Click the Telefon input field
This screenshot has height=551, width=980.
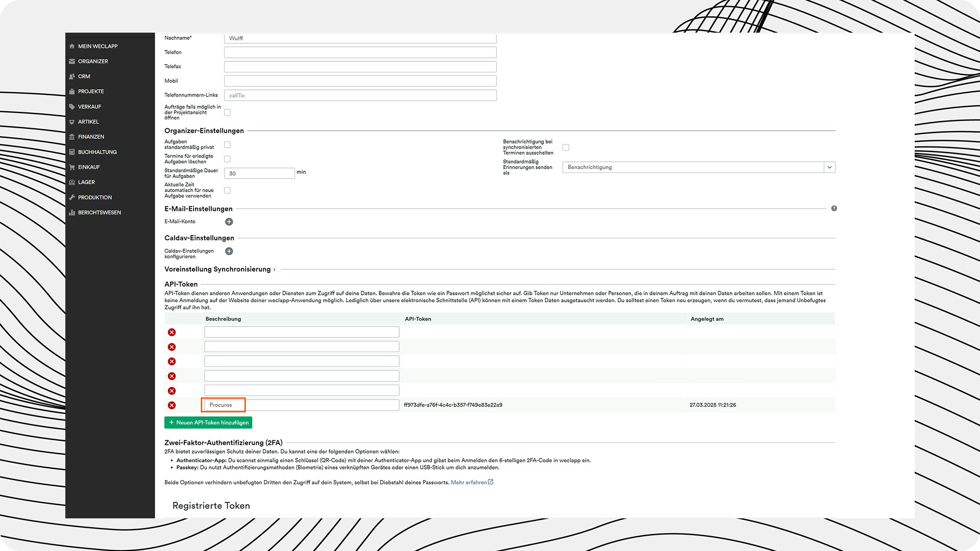[360, 52]
